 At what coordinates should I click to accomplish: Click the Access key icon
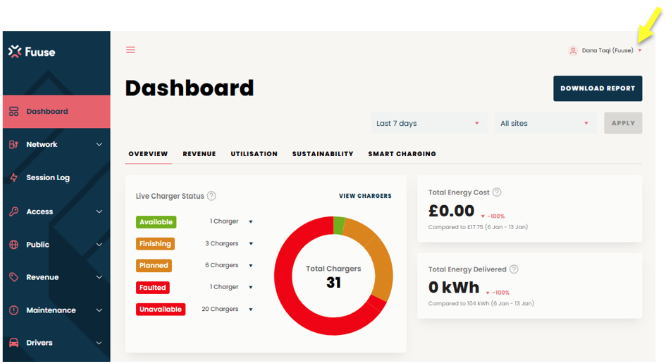[14, 211]
